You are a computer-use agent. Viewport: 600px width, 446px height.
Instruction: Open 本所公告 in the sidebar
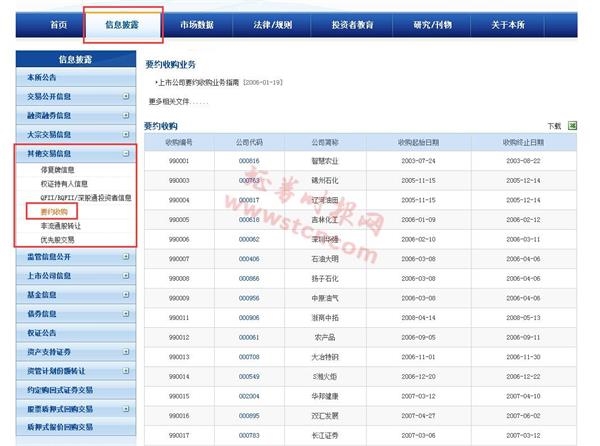click(x=43, y=78)
